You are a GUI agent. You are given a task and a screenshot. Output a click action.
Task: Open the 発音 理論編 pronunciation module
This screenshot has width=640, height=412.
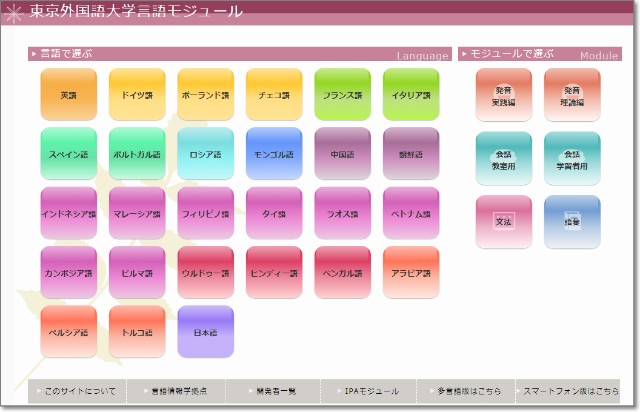click(572, 95)
